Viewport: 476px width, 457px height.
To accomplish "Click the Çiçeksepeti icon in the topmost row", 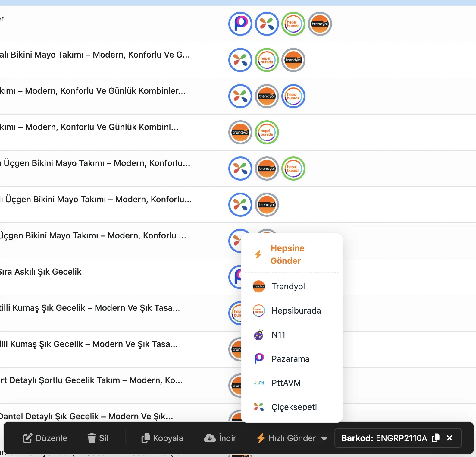I will (267, 24).
